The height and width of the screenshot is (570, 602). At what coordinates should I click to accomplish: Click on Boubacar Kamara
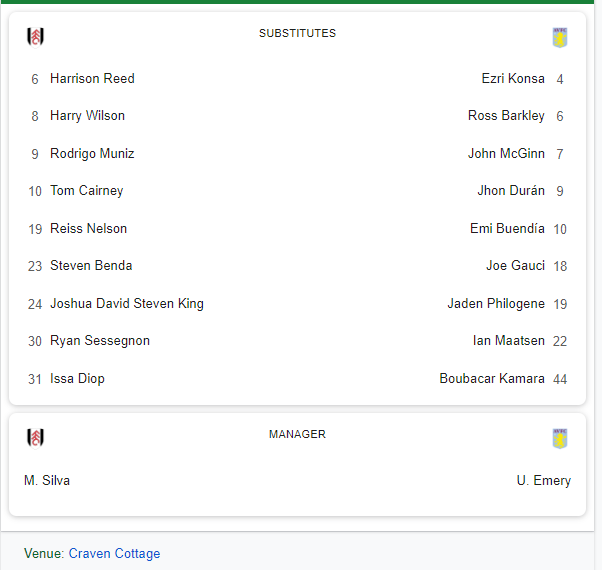click(x=492, y=379)
